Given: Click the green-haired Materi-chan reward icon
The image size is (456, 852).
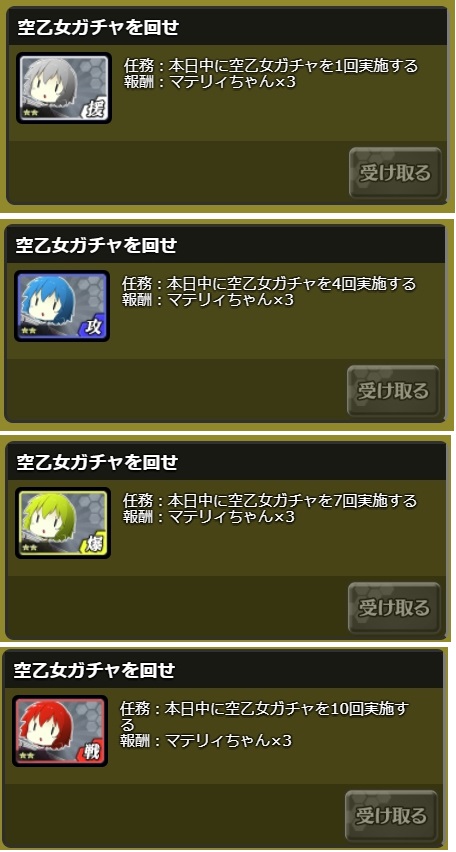Looking at the screenshot, I should pos(63,523).
